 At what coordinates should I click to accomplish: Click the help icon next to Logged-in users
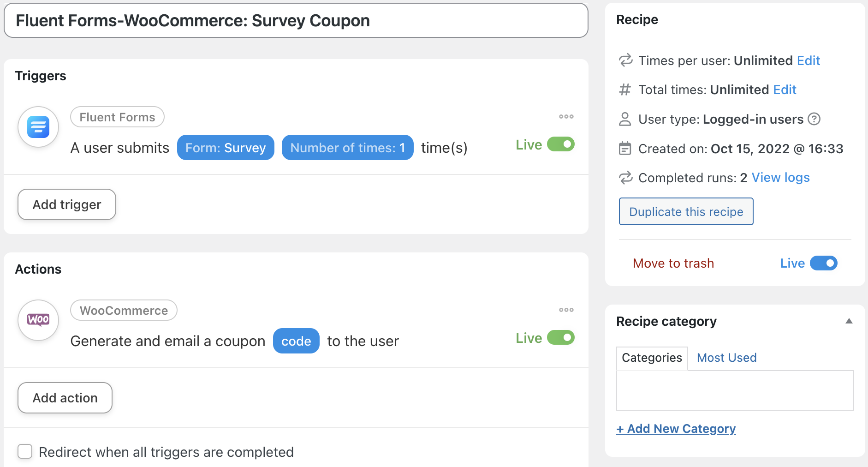[x=814, y=119]
